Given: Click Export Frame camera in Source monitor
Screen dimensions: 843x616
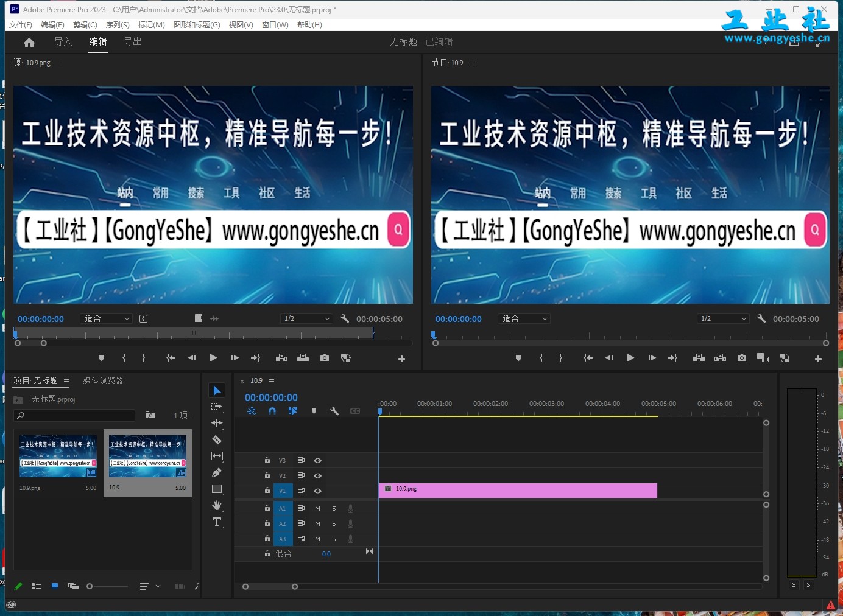Looking at the screenshot, I should (325, 358).
